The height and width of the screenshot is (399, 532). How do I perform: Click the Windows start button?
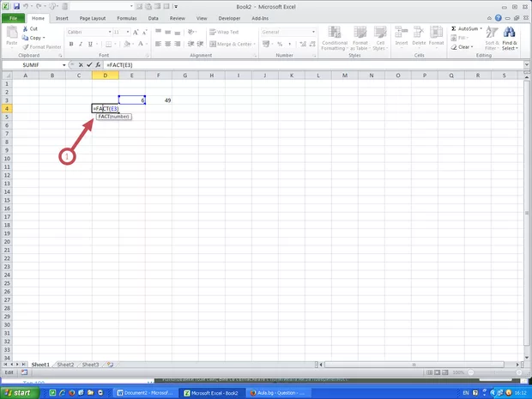[20, 393]
